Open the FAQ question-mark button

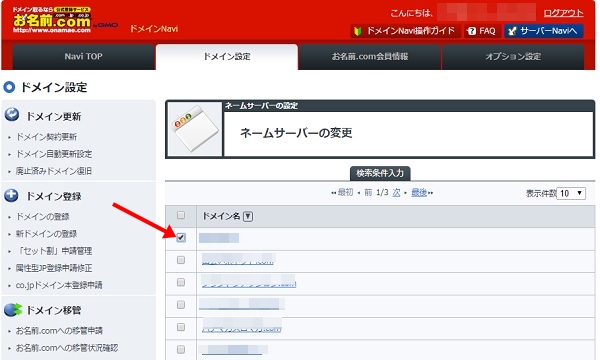click(x=483, y=31)
